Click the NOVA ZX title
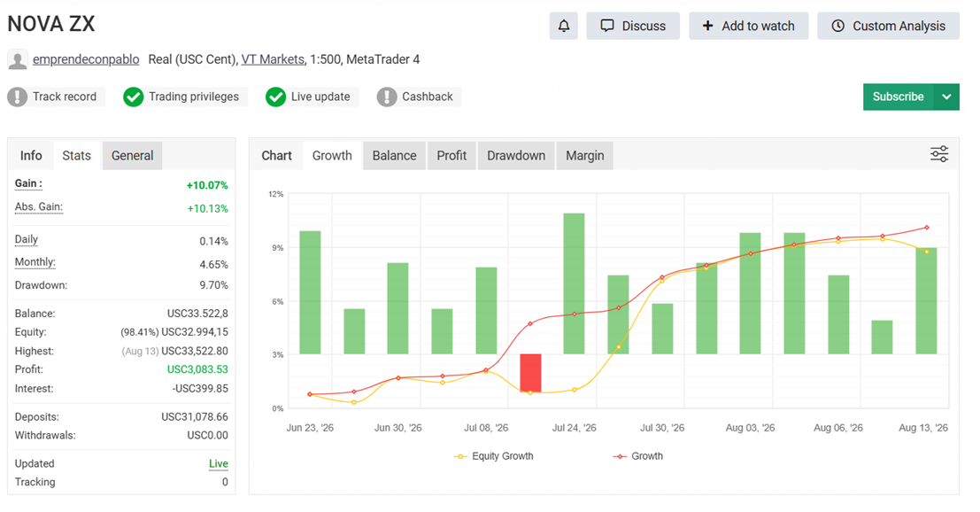 51,25
